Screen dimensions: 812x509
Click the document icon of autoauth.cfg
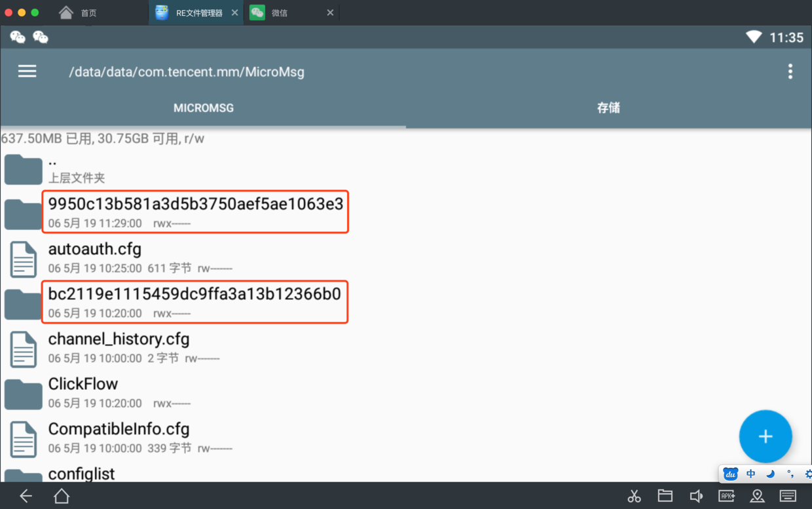point(24,259)
